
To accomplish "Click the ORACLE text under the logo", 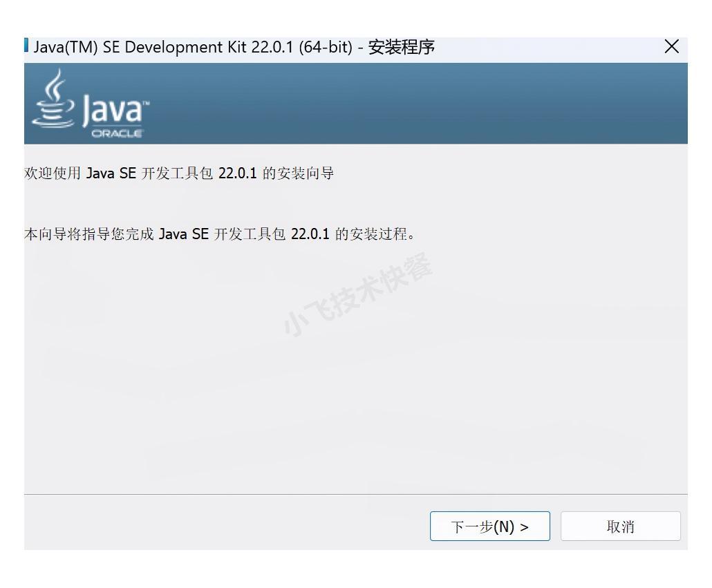I will click(117, 133).
